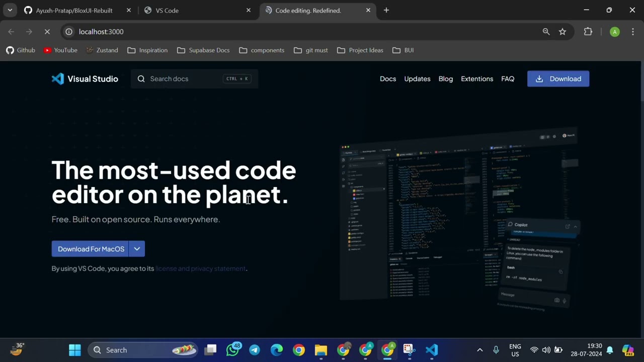
Task: Open the Github bookmark
Action: coord(21,50)
